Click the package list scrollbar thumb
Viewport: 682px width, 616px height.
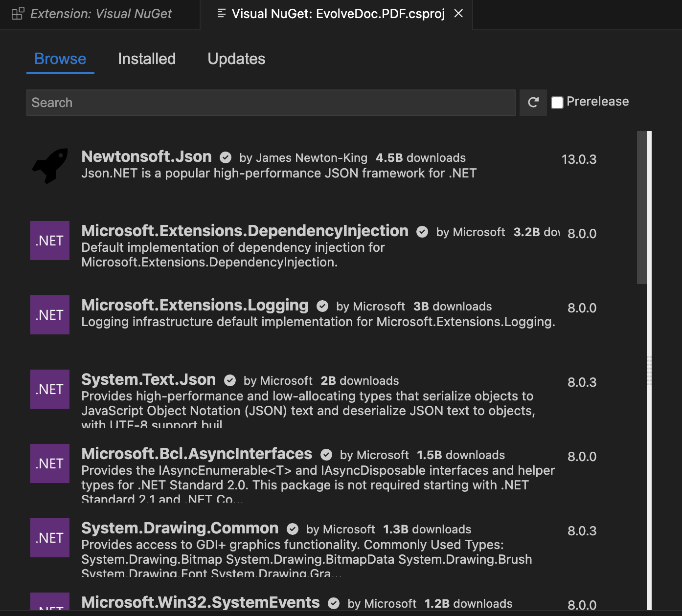(x=642, y=207)
